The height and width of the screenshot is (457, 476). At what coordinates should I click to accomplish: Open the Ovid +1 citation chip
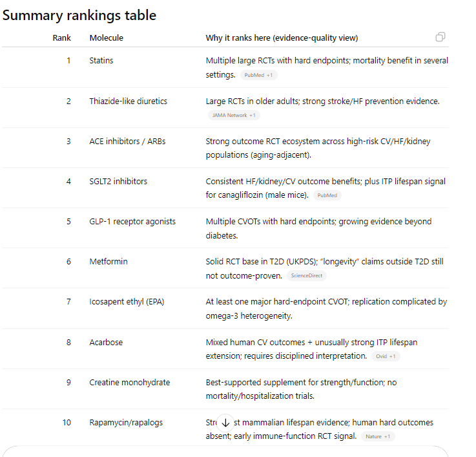[386, 356]
